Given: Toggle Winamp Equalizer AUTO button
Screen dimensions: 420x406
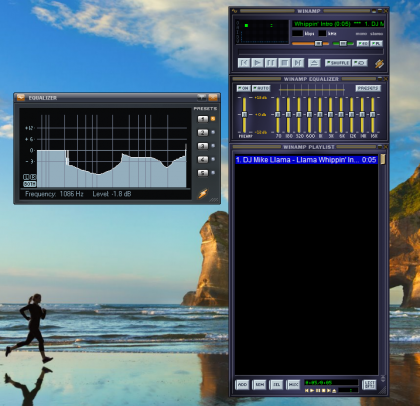Looking at the screenshot, I should (261, 88).
